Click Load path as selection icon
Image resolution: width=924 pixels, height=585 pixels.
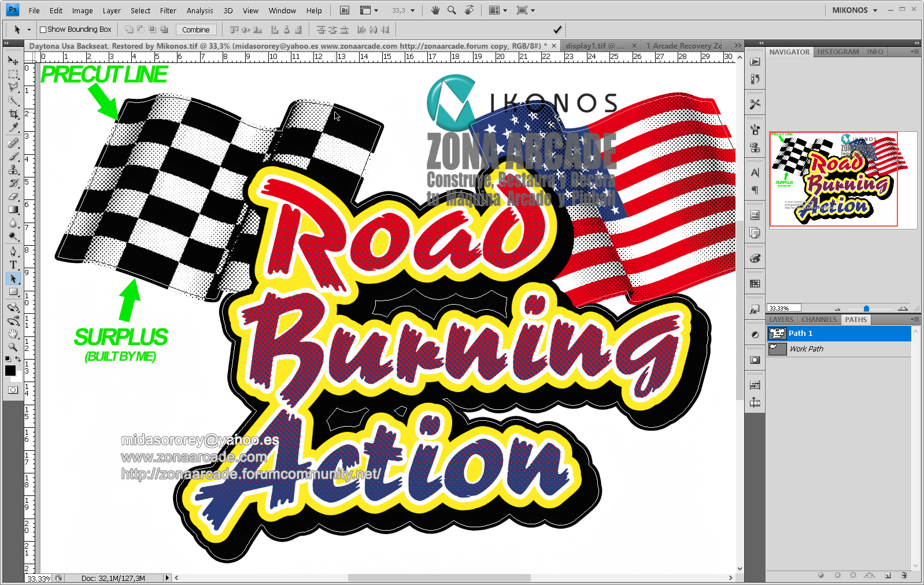click(853, 575)
